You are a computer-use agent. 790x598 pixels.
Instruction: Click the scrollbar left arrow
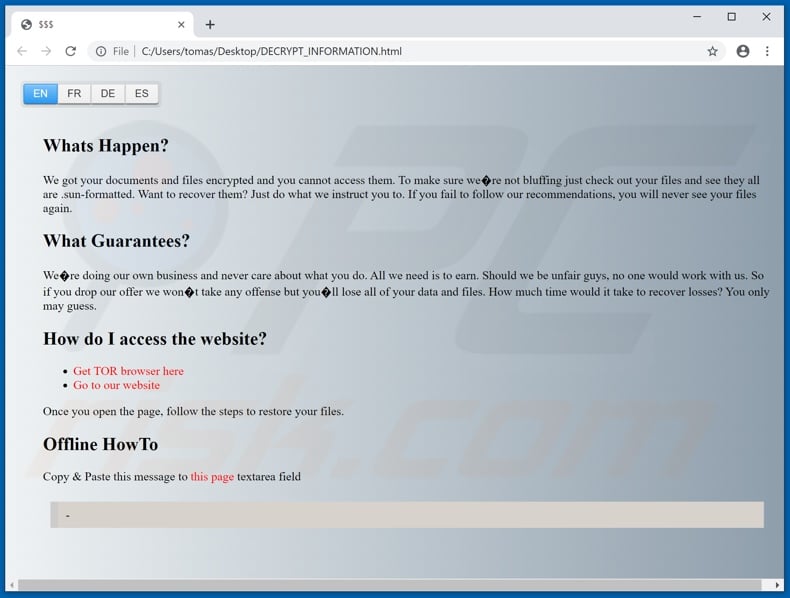[12, 585]
